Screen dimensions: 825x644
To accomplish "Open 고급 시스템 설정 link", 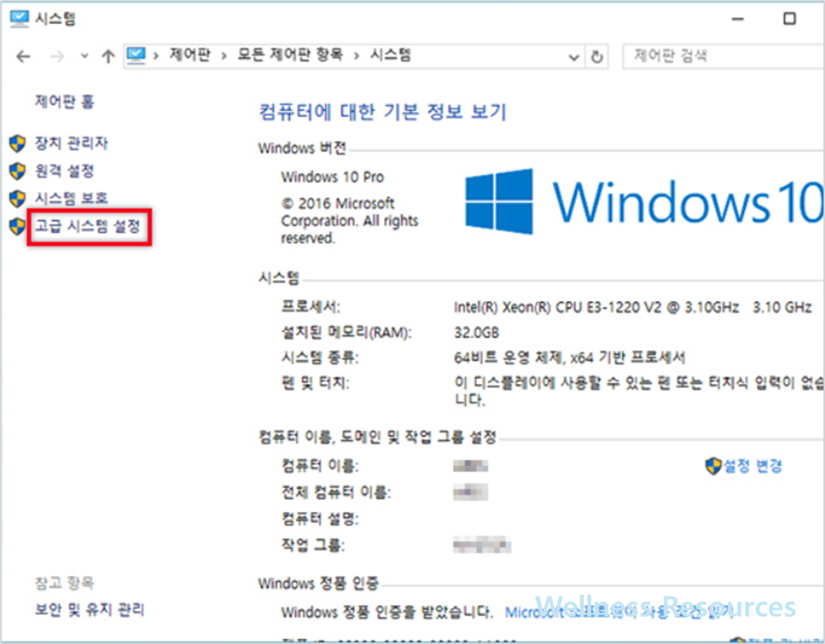I will tap(87, 226).
